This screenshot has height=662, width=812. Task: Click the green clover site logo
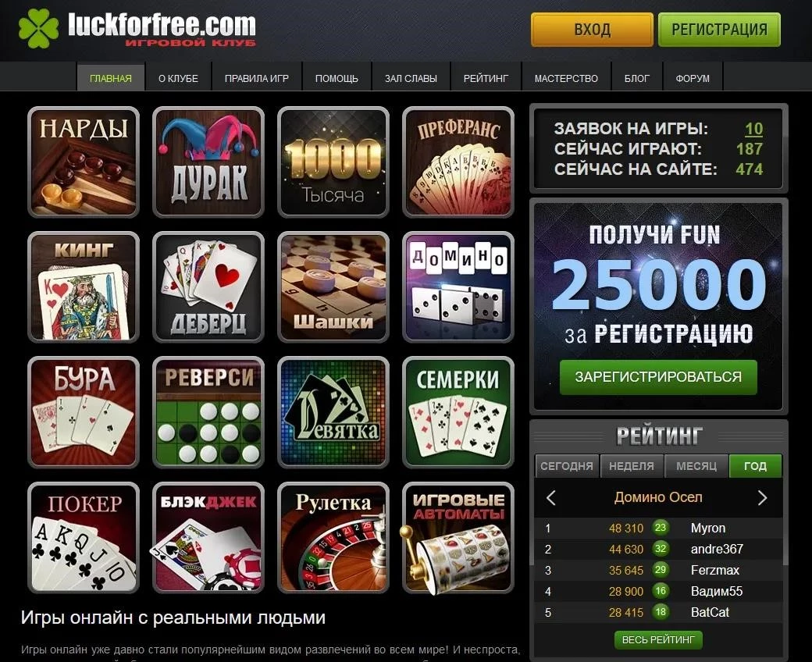pos(38,28)
